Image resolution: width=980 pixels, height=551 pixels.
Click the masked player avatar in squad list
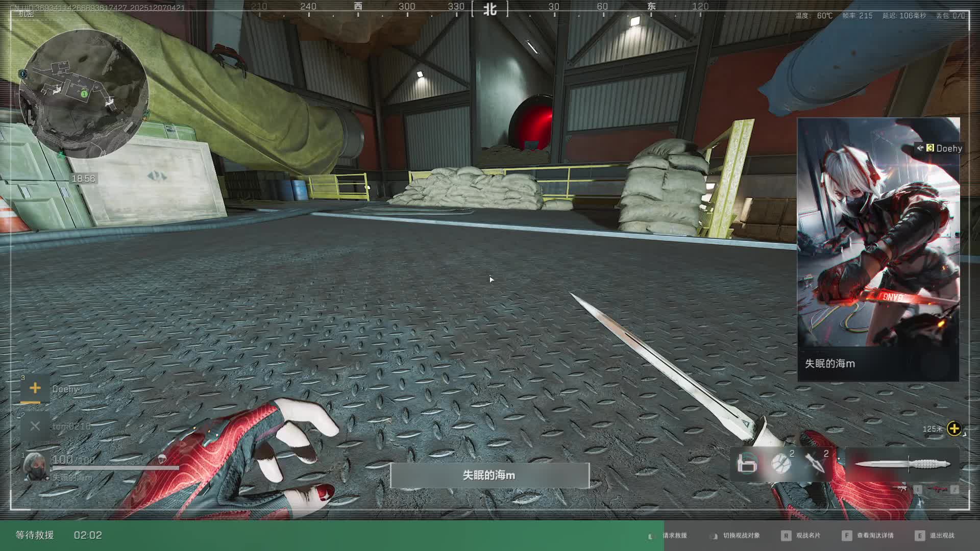tap(36, 466)
